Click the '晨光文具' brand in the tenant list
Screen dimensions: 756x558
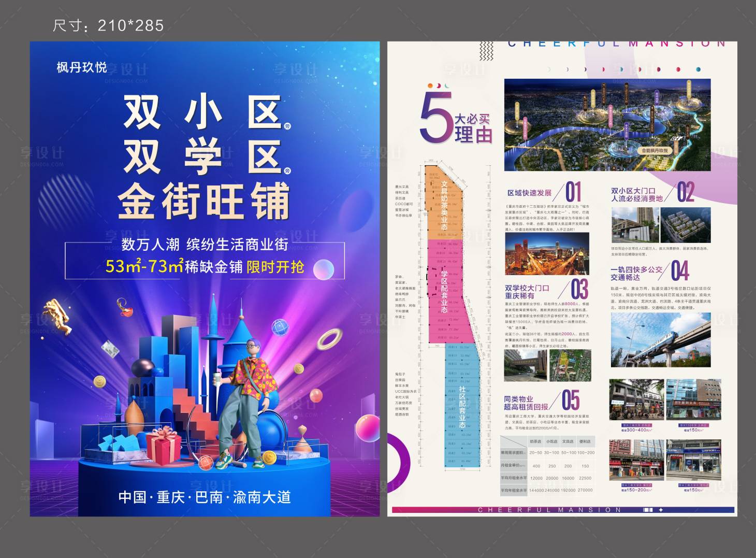[402, 187]
